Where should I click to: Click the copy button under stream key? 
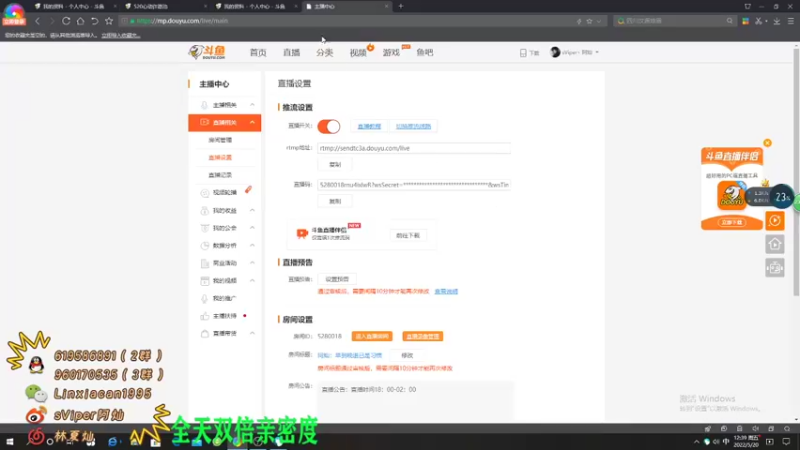(335, 201)
